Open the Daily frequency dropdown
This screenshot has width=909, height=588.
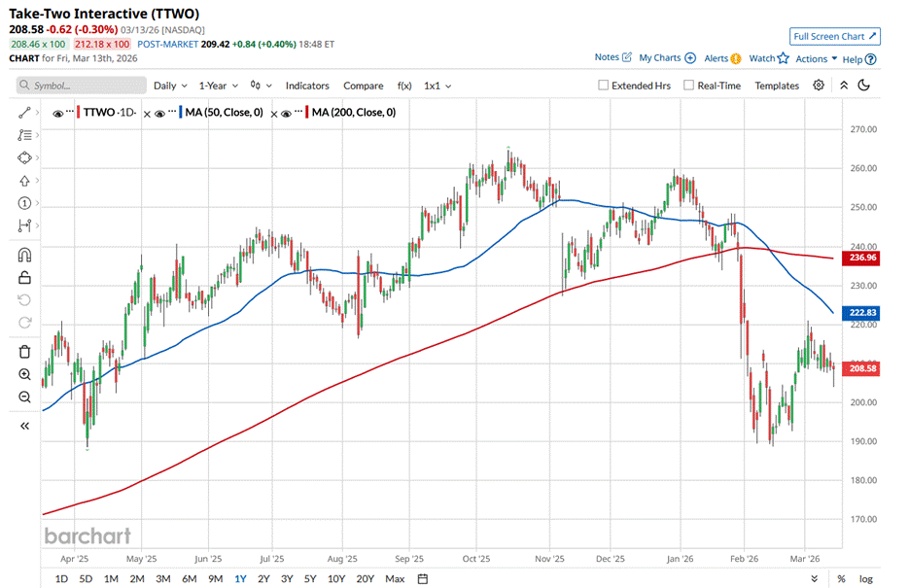pos(170,86)
